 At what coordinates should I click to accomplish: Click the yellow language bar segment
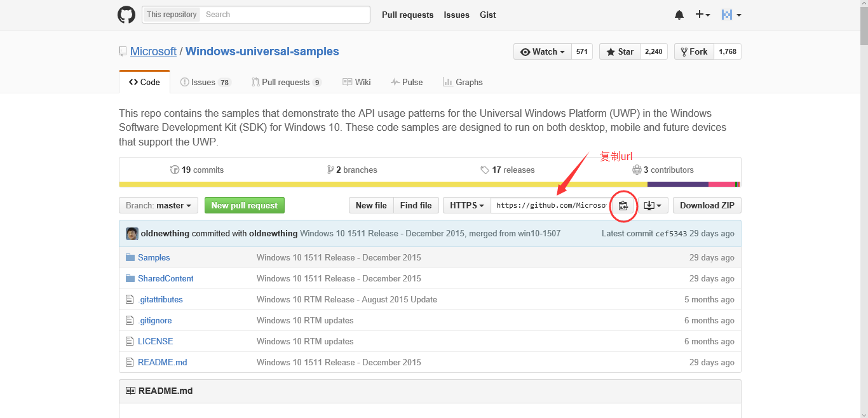[383, 184]
